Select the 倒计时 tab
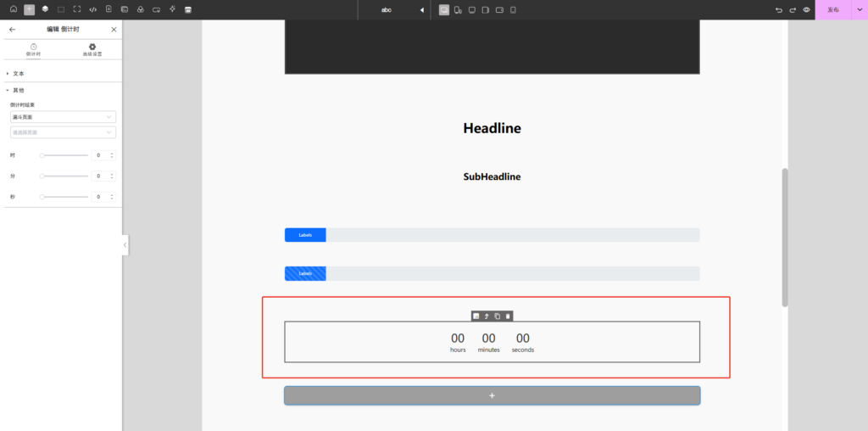This screenshot has height=431, width=868. [x=33, y=49]
